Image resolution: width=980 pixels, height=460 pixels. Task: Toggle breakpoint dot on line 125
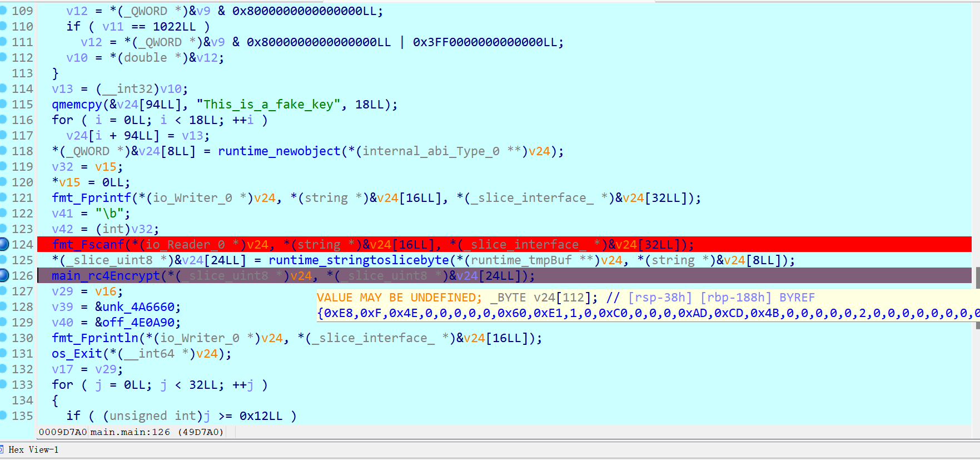[x=3, y=260]
